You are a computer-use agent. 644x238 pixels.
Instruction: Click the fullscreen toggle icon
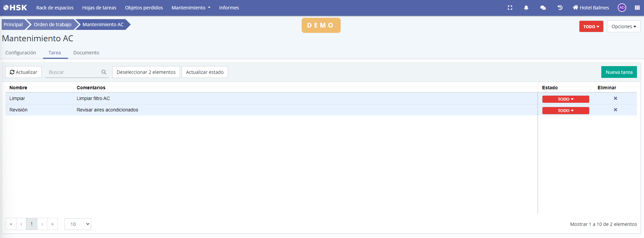tap(510, 8)
